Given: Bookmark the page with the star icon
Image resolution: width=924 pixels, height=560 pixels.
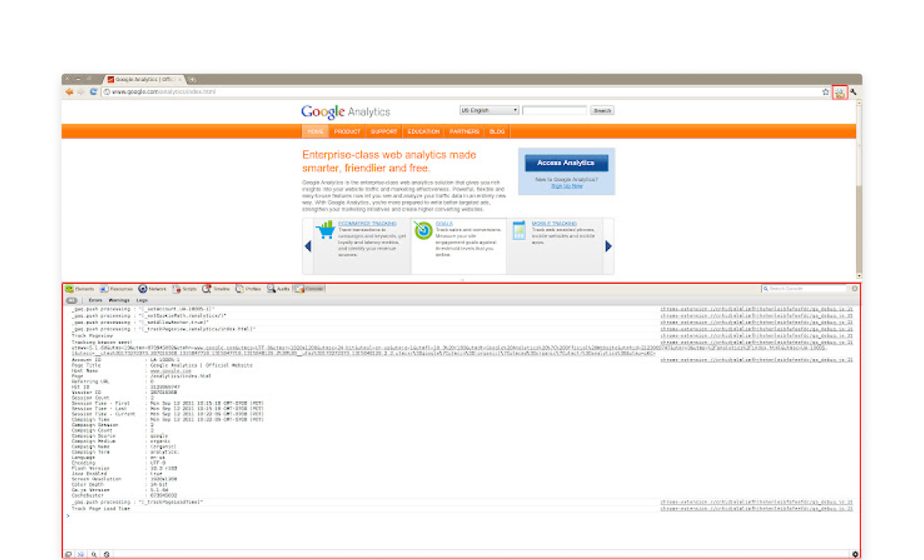Looking at the screenshot, I should (x=825, y=92).
